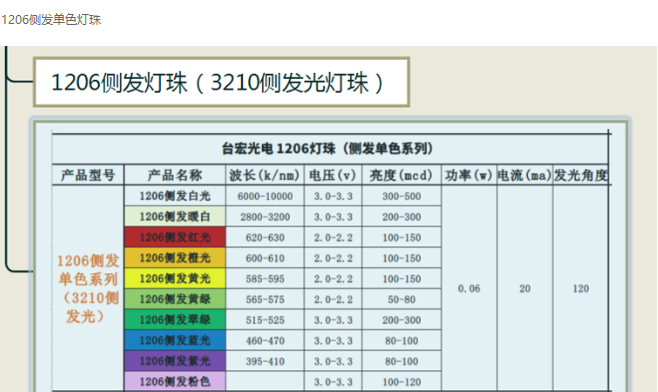Select the orange 1206侧发橙光 cell
Image resolution: width=658 pixels, height=392 pixels.
point(175,258)
